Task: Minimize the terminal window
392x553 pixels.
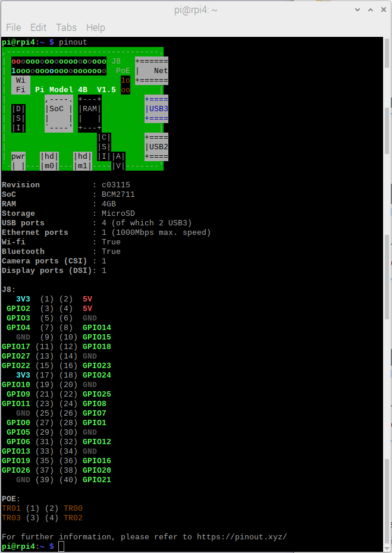Action: [357, 10]
